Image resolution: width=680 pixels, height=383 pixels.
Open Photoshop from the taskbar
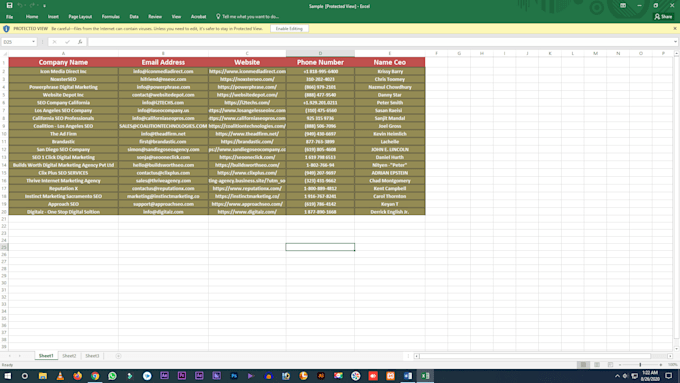(234, 376)
